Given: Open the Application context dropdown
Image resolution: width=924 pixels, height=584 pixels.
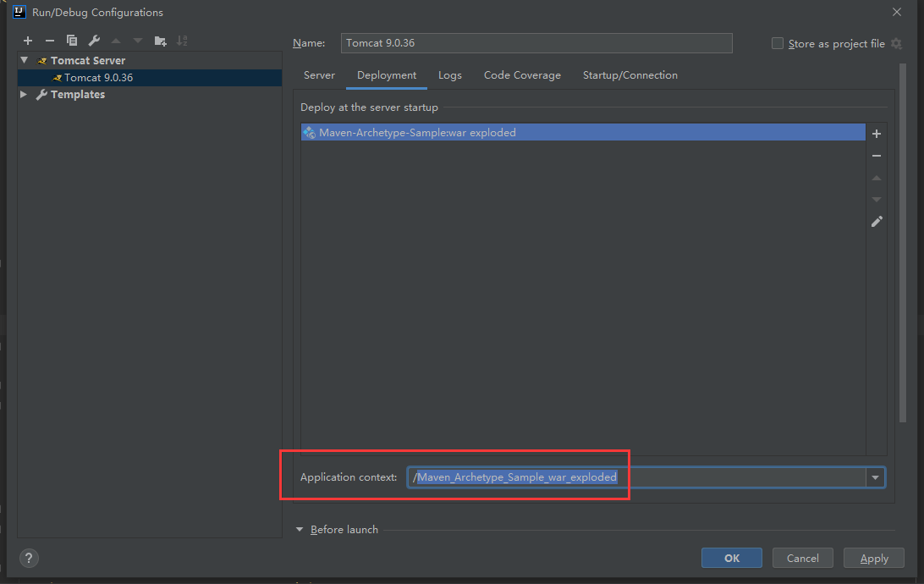Looking at the screenshot, I should pos(875,477).
